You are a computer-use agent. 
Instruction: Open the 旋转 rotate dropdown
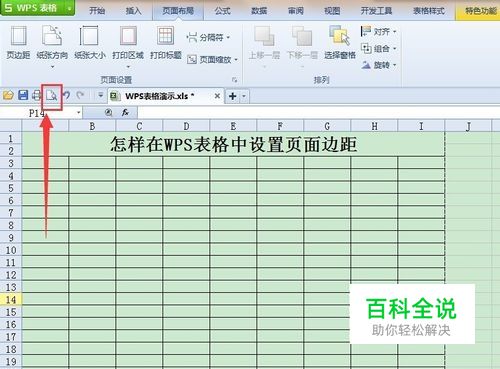[379, 65]
